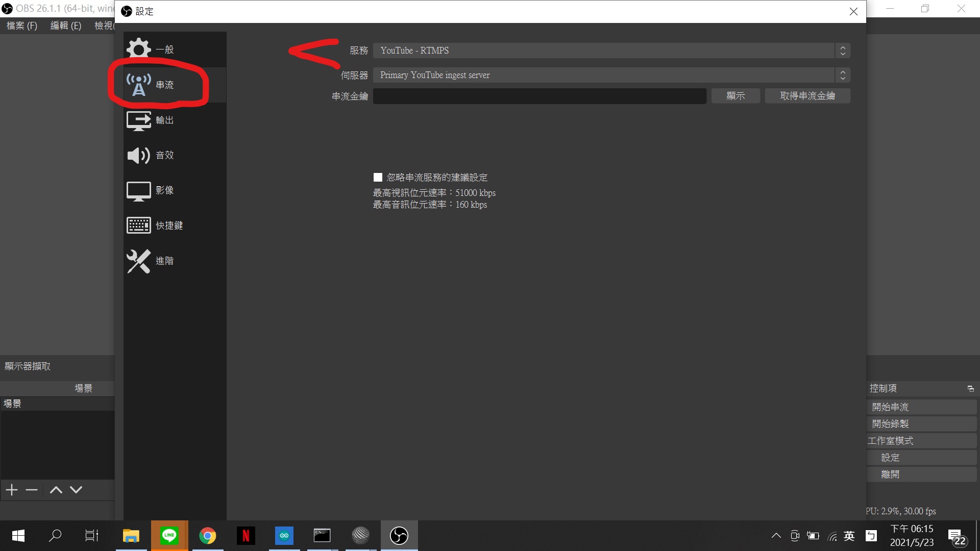This screenshot has height=551, width=980.
Task: Close the 設定 dialog window
Action: coord(853,11)
